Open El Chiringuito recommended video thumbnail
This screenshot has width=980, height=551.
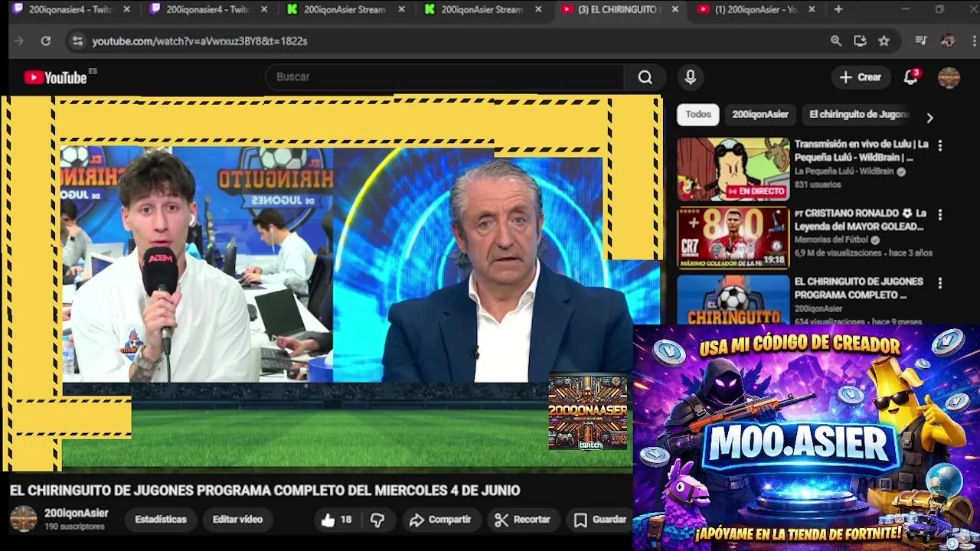pos(733,300)
